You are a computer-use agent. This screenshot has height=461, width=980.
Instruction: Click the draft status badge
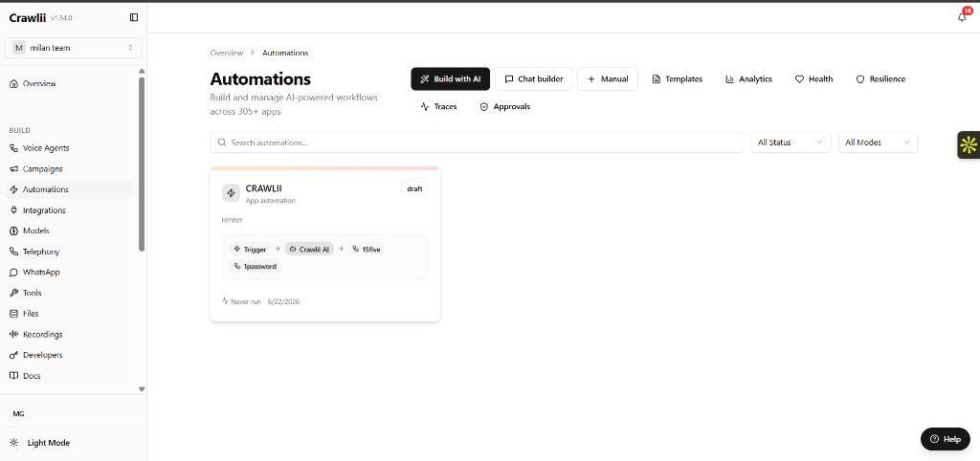tap(414, 188)
